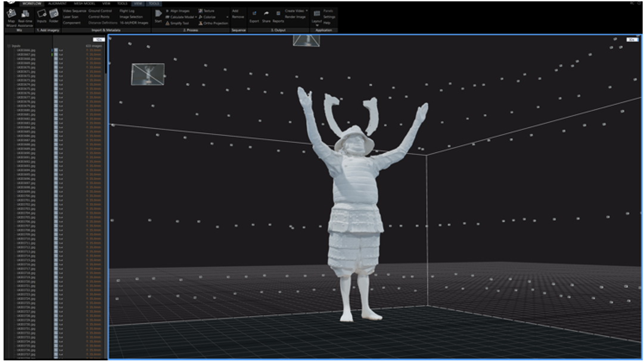This screenshot has width=644, height=362.
Task: Click the camera image thumbnail in viewport
Action: tap(147, 74)
